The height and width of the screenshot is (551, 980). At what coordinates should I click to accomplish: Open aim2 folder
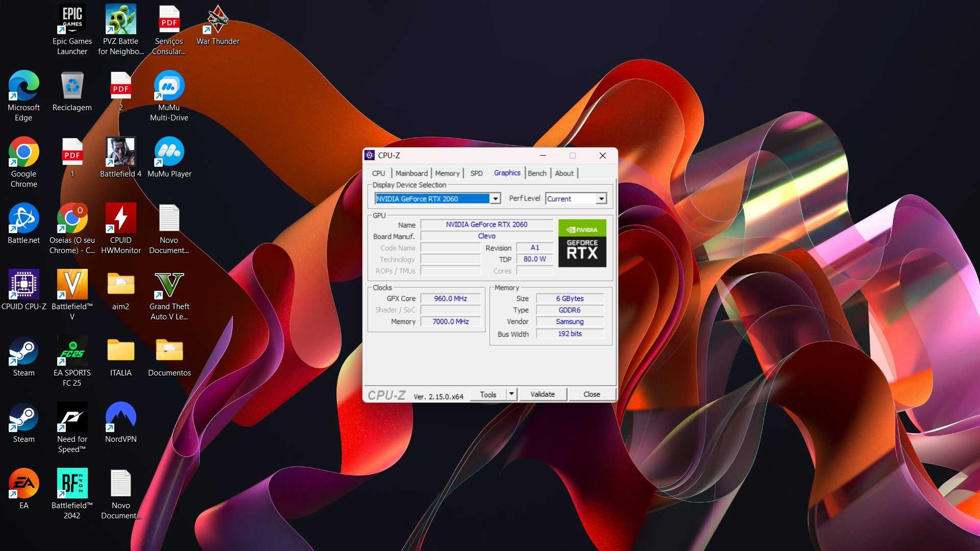coord(121,290)
